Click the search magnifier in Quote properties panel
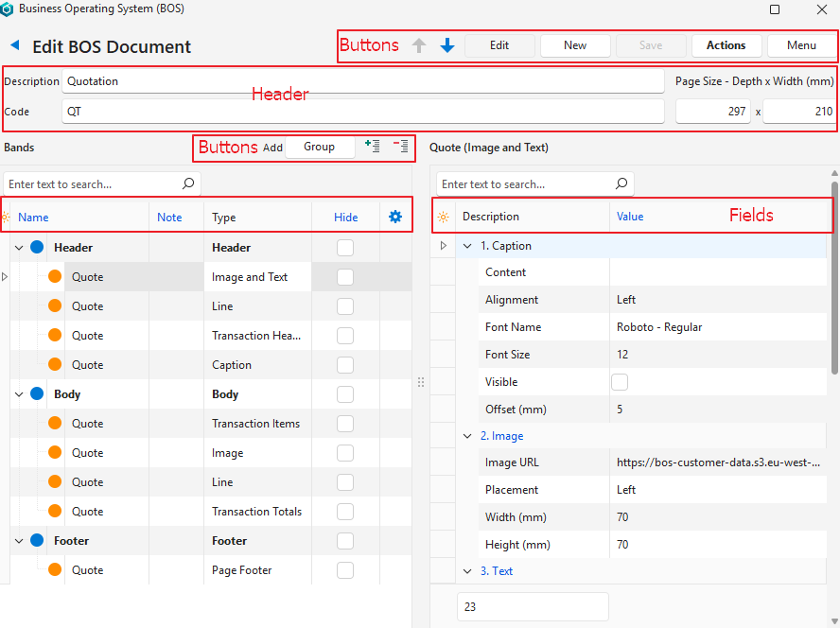Image resolution: width=840 pixels, height=628 pixels. click(x=621, y=183)
